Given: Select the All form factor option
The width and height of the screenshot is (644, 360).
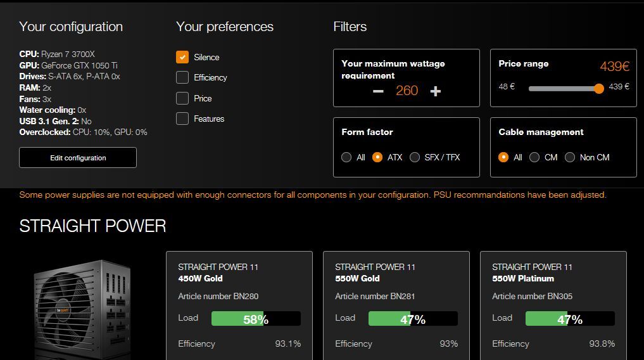Looking at the screenshot, I should pos(346,157).
